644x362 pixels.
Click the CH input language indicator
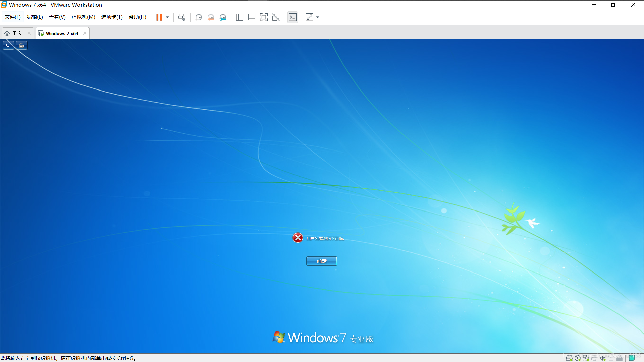(8, 45)
